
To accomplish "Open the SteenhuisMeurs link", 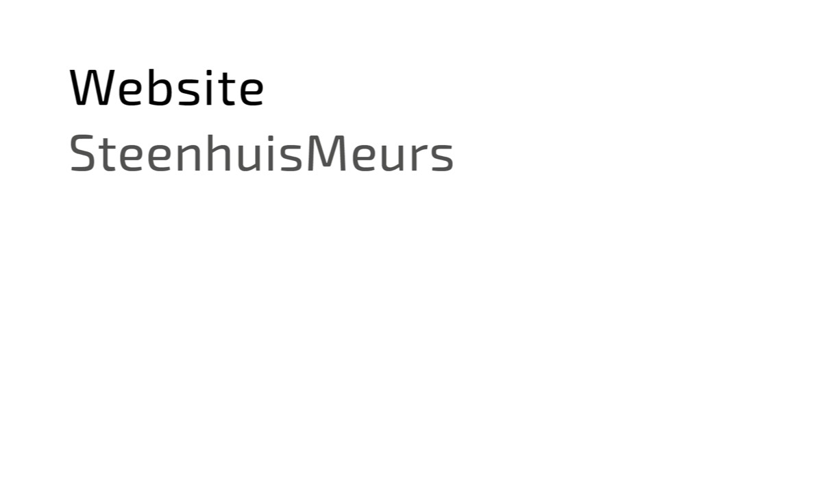I will [261, 153].
